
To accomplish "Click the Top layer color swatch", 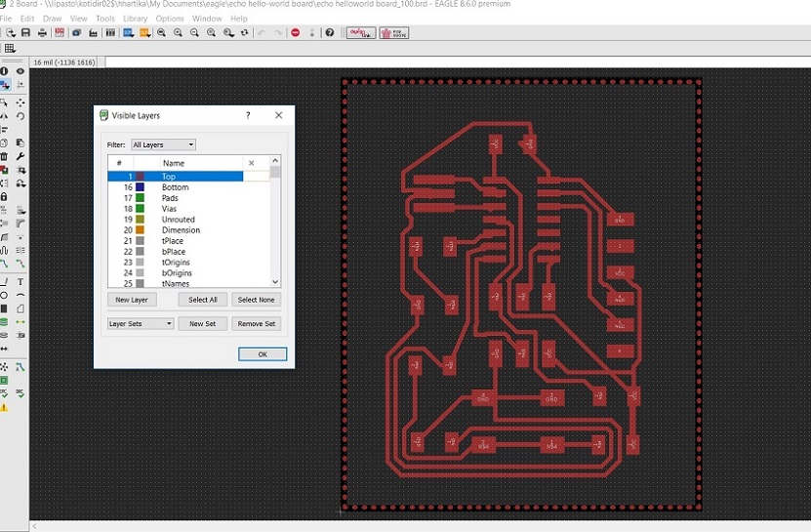I will pos(140,177).
